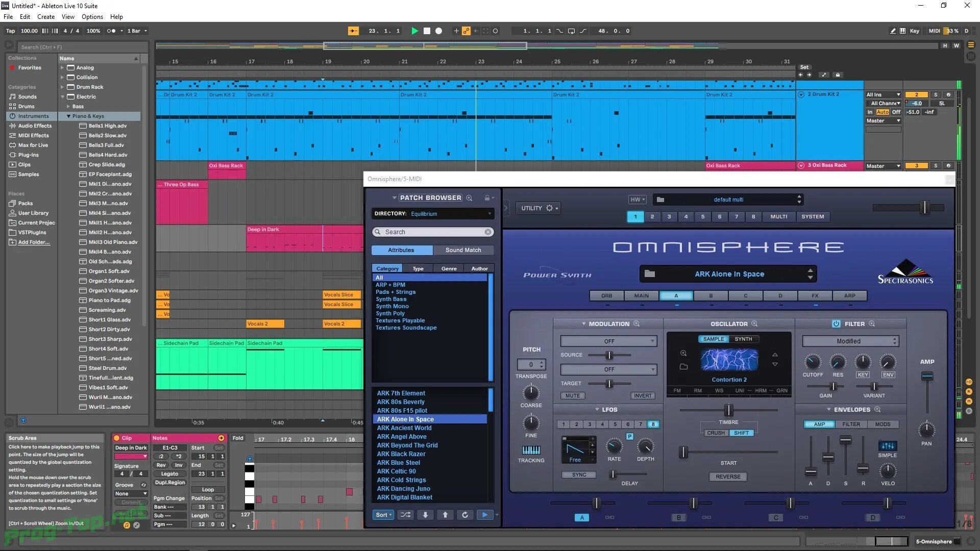Clear the Omnisphere patch search field

coord(488,232)
